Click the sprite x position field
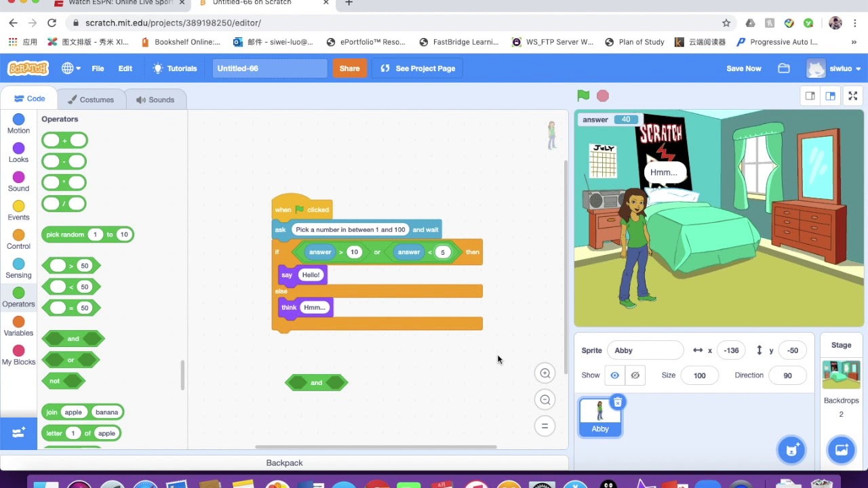Image resolution: width=868 pixels, height=488 pixels. pos(731,350)
